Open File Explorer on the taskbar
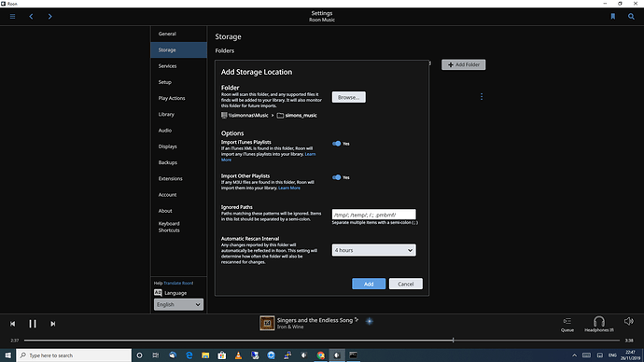This screenshot has width=644, height=362. click(x=205, y=355)
